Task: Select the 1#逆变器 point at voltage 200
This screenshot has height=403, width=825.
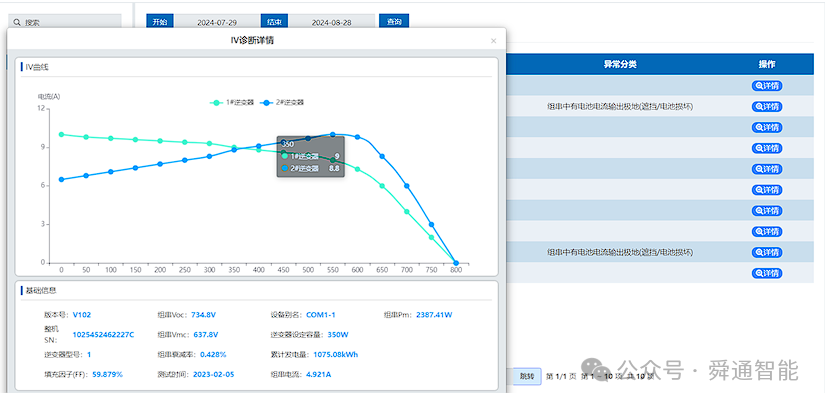Action: pyautogui.click(x=160, y=141)
